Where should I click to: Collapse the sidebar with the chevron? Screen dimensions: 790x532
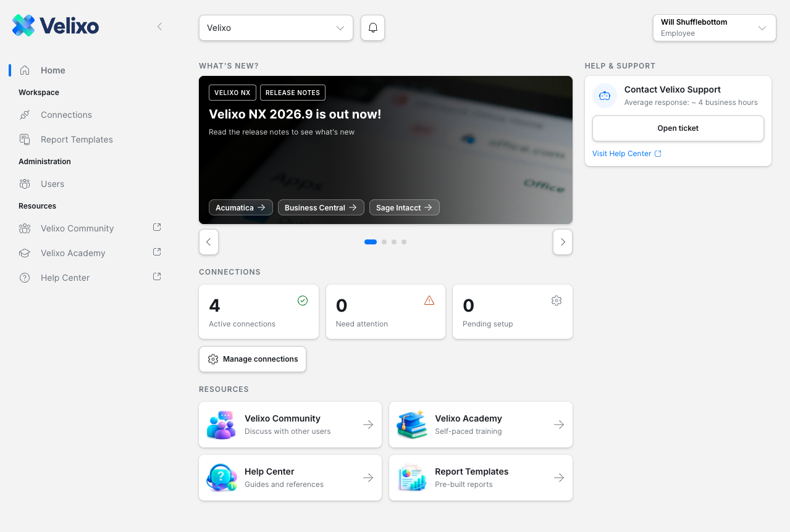(x=159, y=27)
